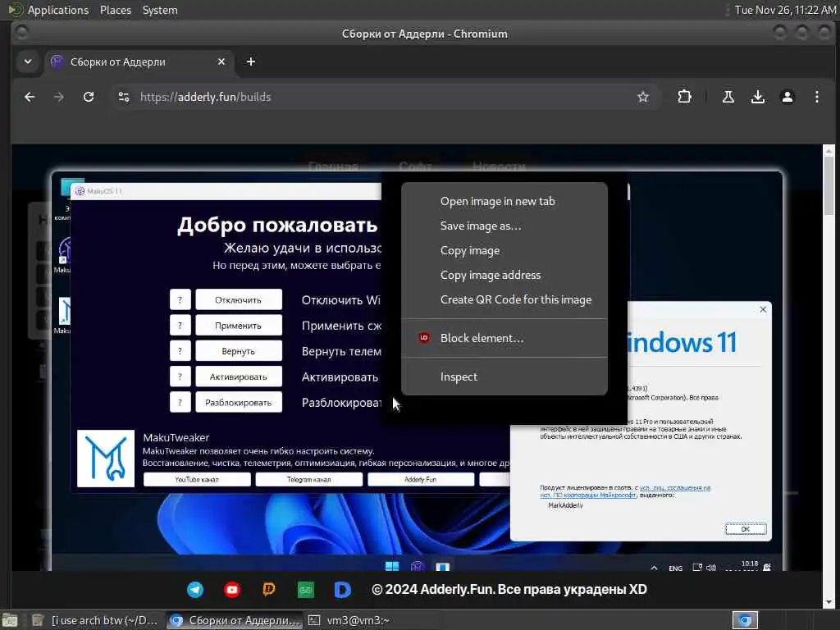
Task: Click help ? beside Разблокировать
Action: [x=180, y=402]
